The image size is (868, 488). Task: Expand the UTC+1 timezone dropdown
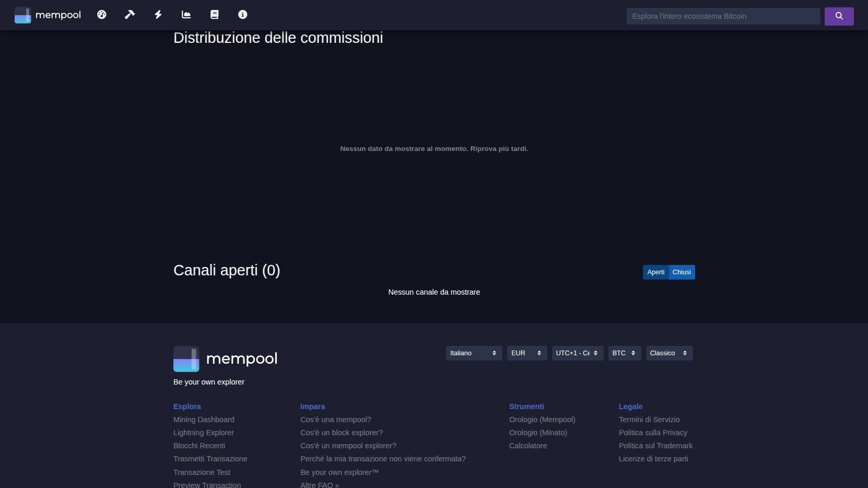coord(577,353)
